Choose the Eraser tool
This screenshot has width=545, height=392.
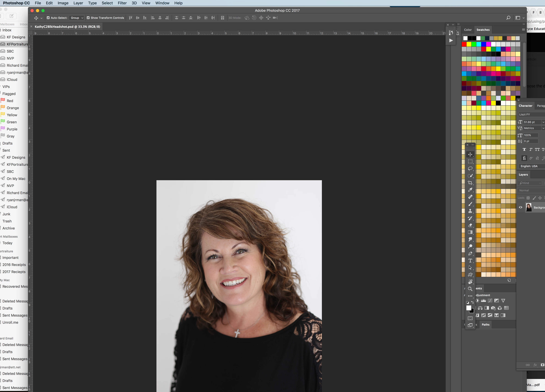[x=470, y=225]
